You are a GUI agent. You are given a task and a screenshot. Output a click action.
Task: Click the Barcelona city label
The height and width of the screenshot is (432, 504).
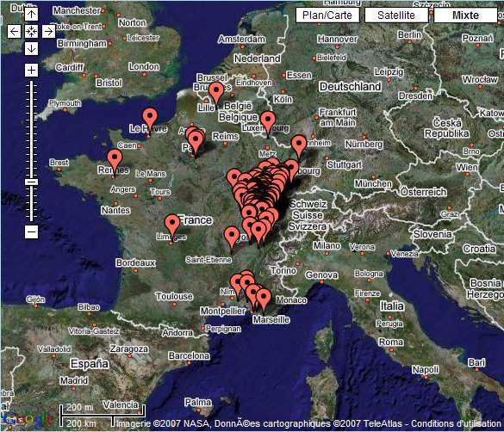[189, 355]
